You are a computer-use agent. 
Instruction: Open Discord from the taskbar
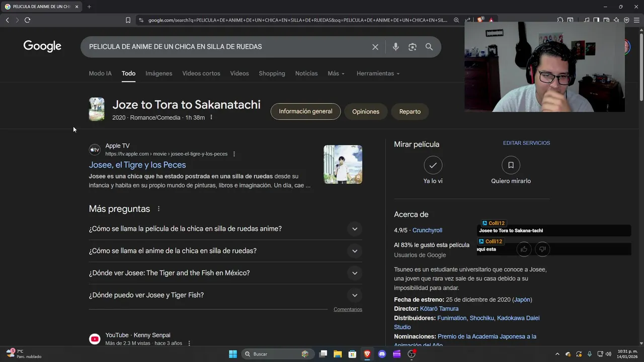click(x=382, y=354)
